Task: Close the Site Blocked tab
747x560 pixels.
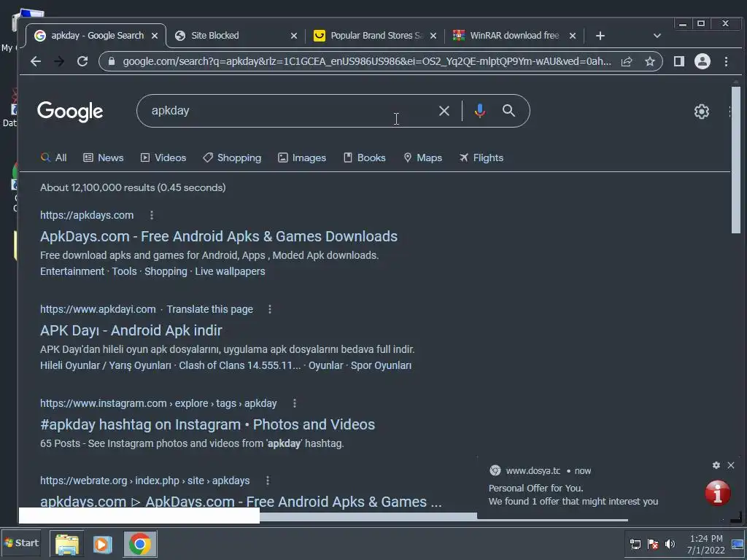Action: pyautogui.click(x=294, y=36)
